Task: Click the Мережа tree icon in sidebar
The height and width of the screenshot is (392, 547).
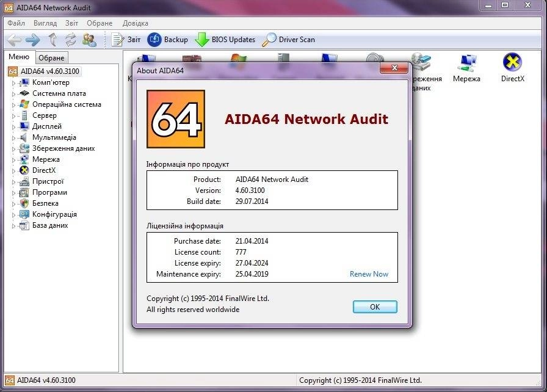Action: (24, 159)
